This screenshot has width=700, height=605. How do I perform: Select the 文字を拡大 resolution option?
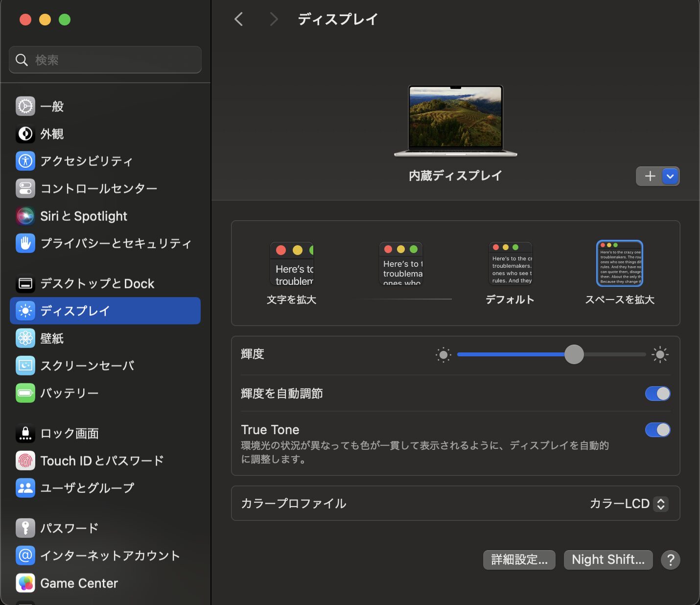point(292,273)
